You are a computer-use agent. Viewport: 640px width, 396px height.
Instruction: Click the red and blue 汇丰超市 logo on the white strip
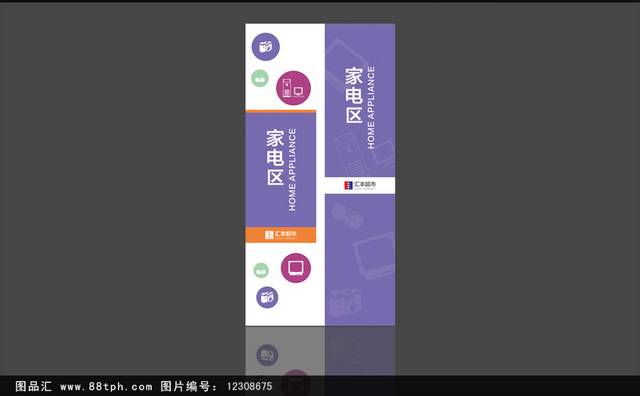(x=360, y=185)
